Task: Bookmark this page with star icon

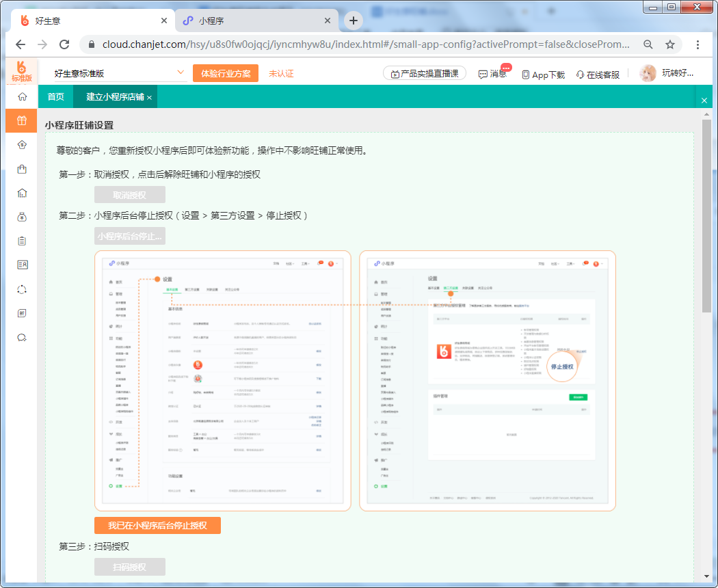Action: point(670,44)
